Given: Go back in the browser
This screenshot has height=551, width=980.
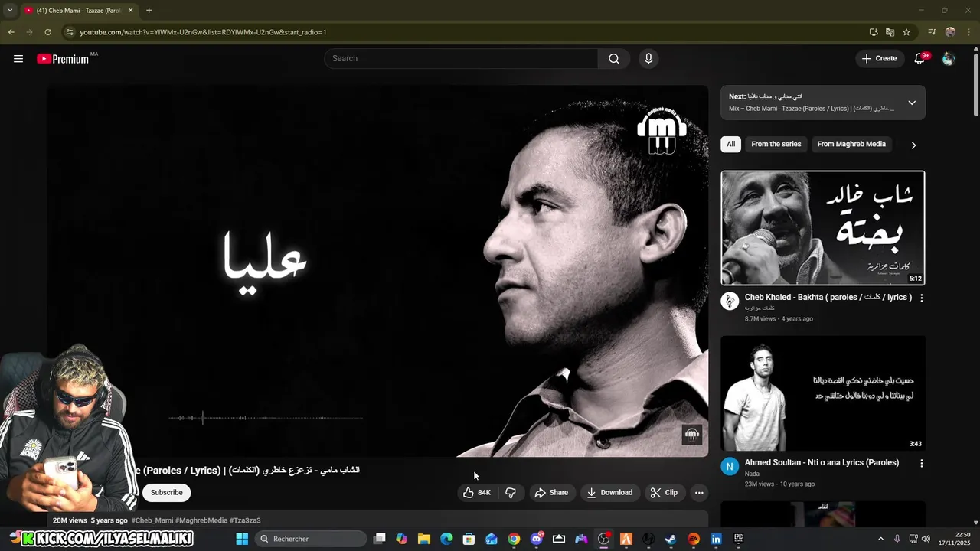Looking at the screenshot, I should pos(11,32).
